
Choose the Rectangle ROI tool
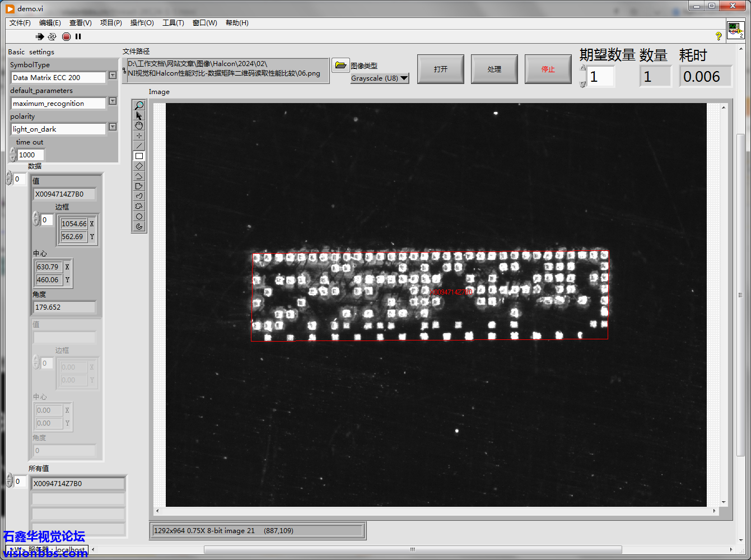click(x=139, y=156)
